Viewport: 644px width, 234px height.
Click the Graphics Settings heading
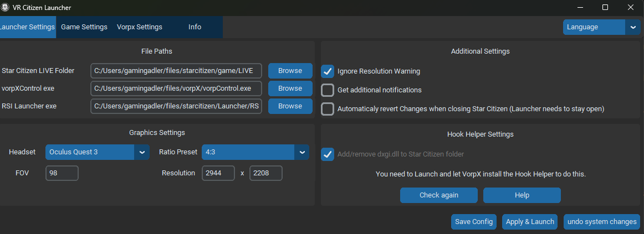pyautogui.click(x=157, y=133)
